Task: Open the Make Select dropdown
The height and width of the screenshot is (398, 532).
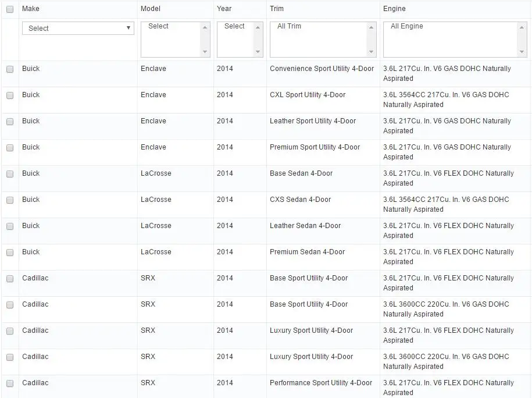Action: pyautogui.click(x=78, y=28)
